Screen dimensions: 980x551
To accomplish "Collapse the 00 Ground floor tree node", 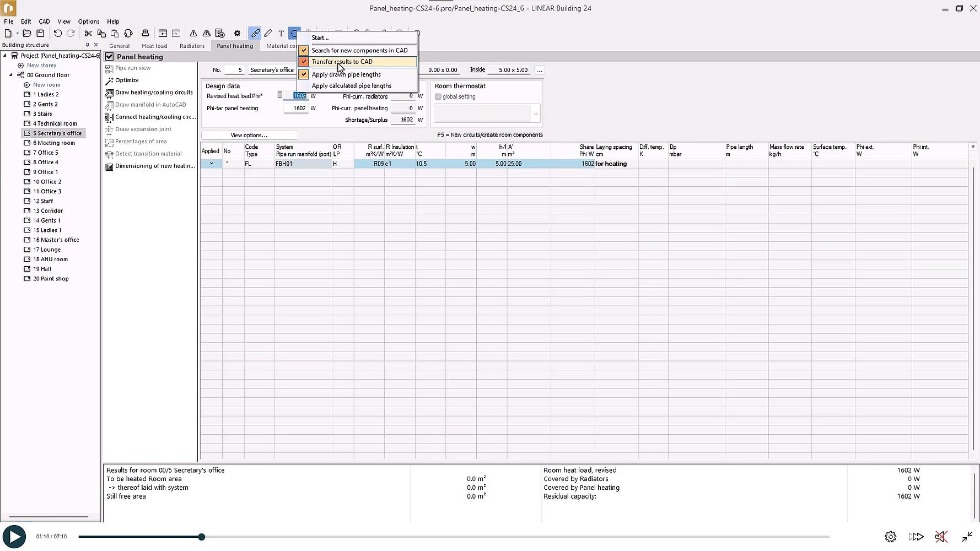I will click(x=11, y=75).
